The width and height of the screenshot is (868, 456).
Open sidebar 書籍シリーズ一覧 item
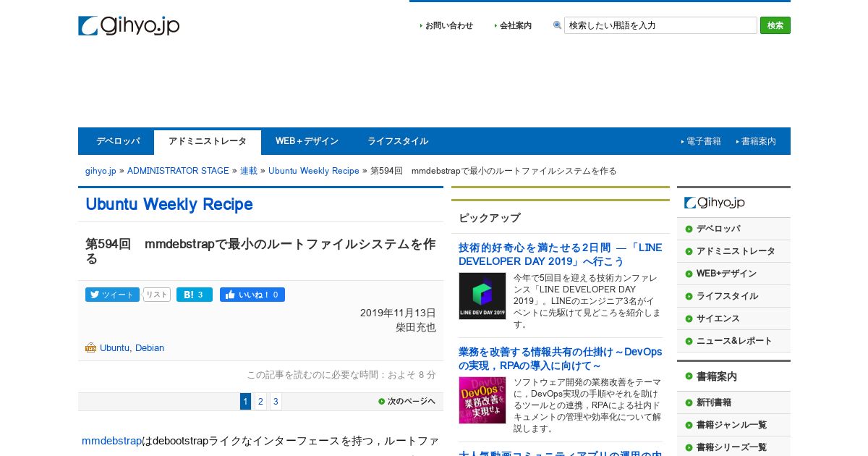coord(733,447)
